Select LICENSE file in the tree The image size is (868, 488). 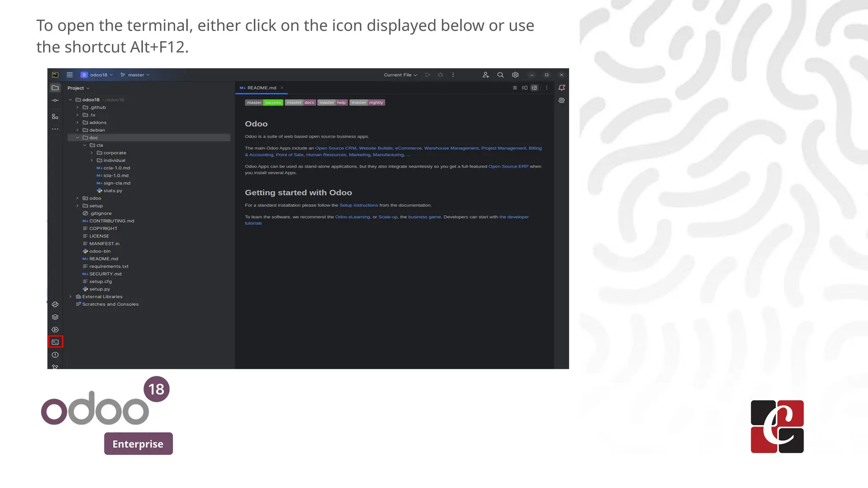[x=95, y=236]
